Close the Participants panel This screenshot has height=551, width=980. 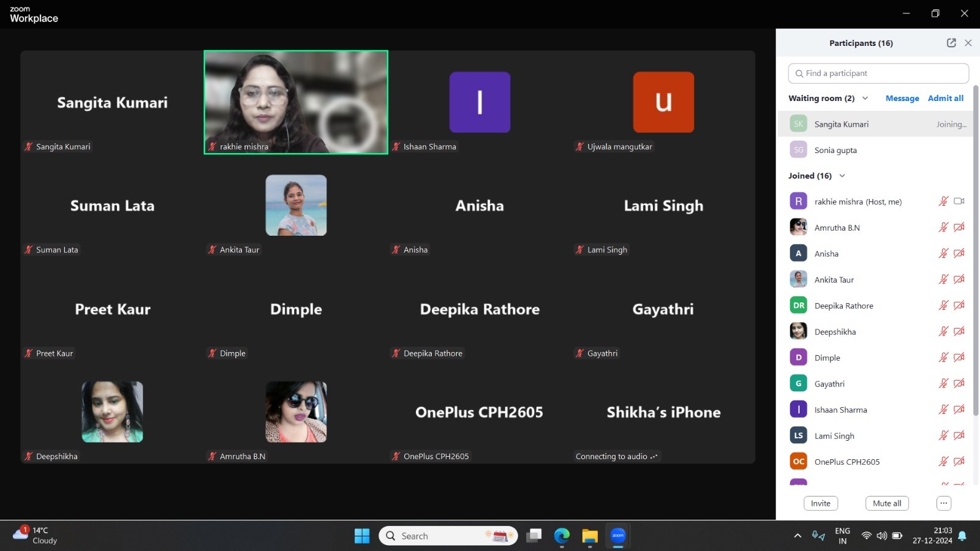coord(968,43)
